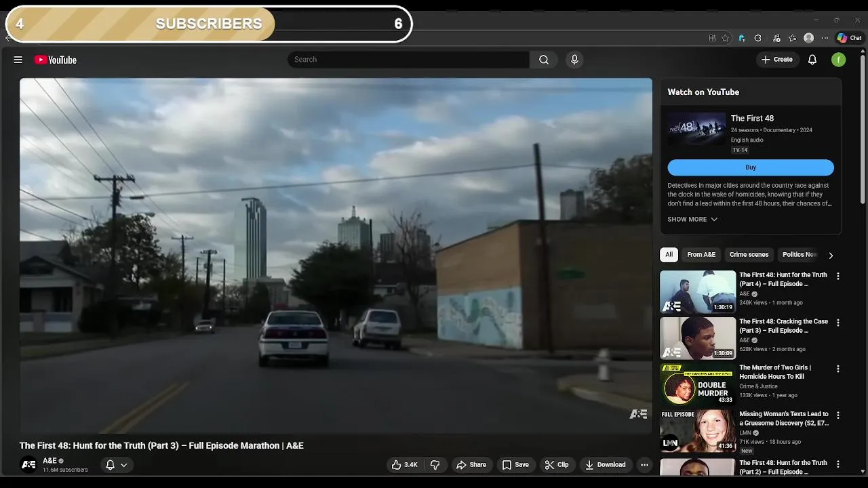The height and width of the screenshot is (488, 868).
Task: Select the All filter chip
Action: click(669, 255)
